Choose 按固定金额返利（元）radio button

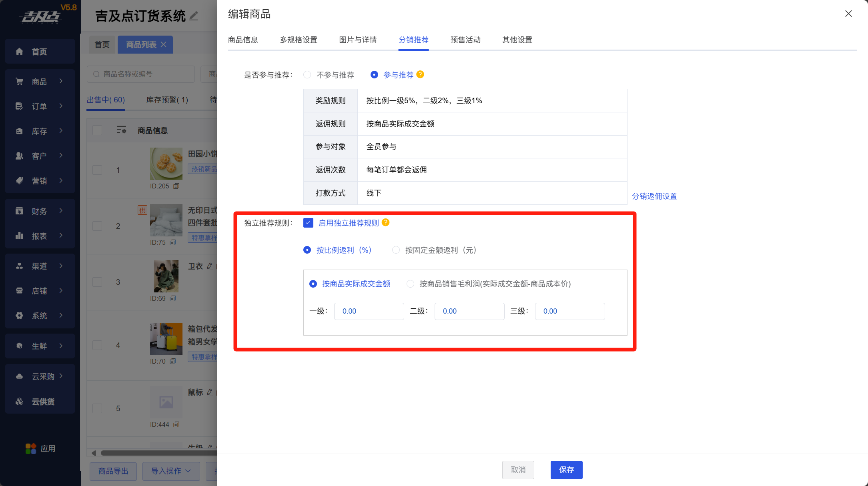click(396, 250)
